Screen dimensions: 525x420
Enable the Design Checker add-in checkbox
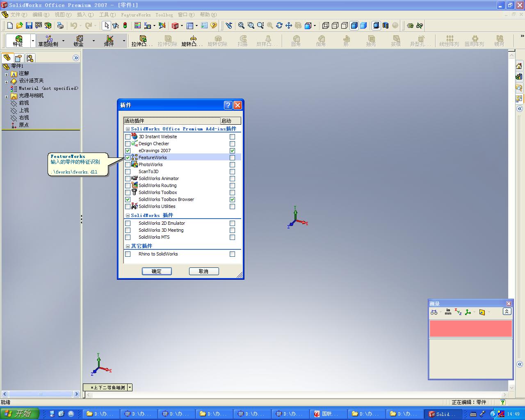pos(128,144)
